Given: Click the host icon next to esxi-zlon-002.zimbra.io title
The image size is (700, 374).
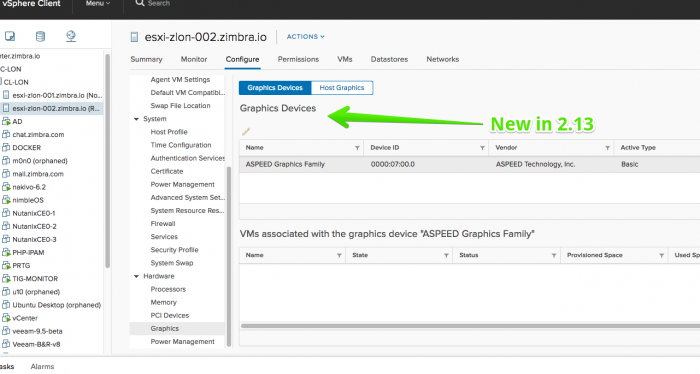Looking at the screenshot, I should pos(134,37).
